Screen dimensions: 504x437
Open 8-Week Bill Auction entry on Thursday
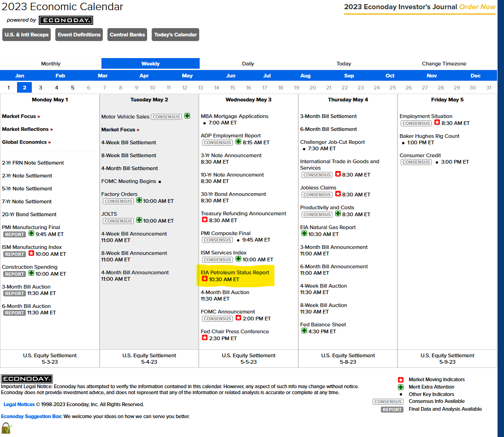pyautogui.click(x=323, y=305)
